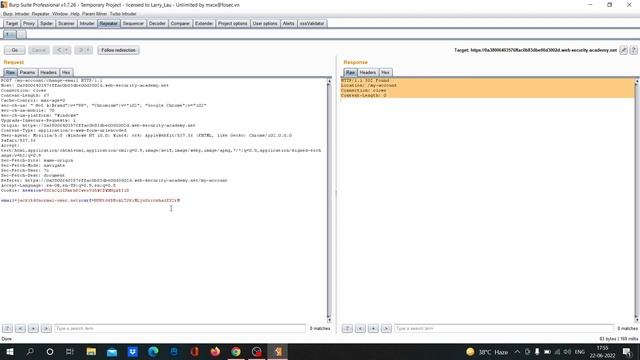Screen dimensions: 640x360
Task: Open Project options tab
Action: 233,24
